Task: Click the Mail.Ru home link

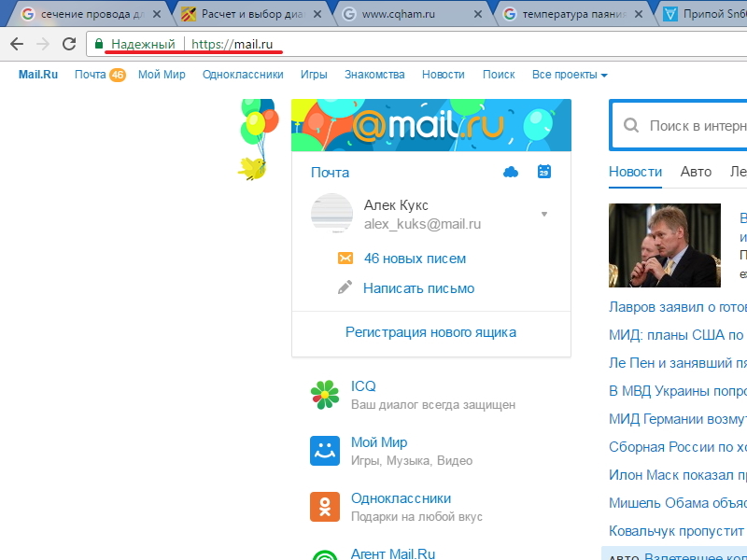Action: point(38,75)
